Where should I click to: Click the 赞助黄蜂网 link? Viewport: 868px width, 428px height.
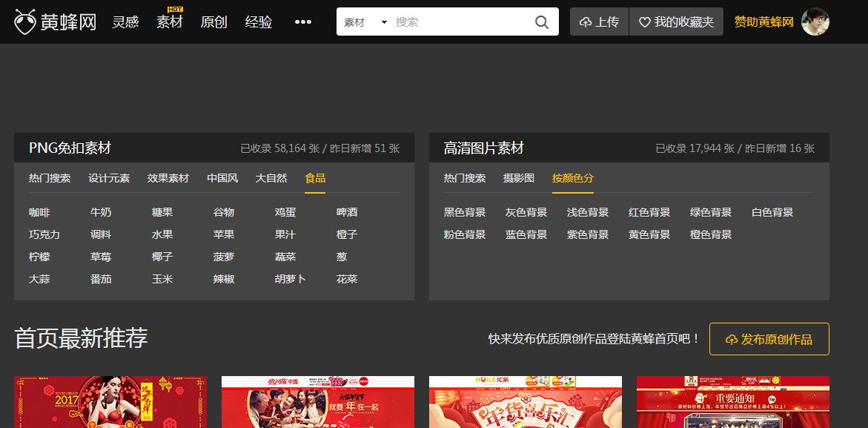click(x=762, y=22)
